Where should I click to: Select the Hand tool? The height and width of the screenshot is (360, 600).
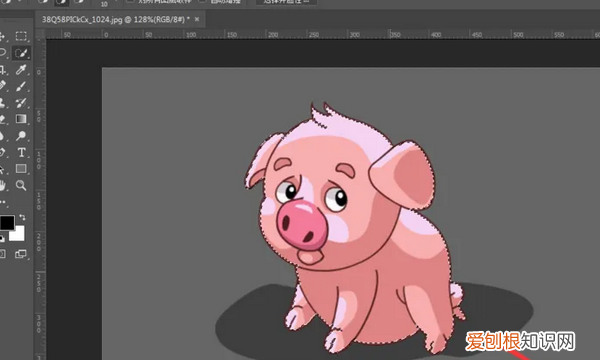[2, 186]
